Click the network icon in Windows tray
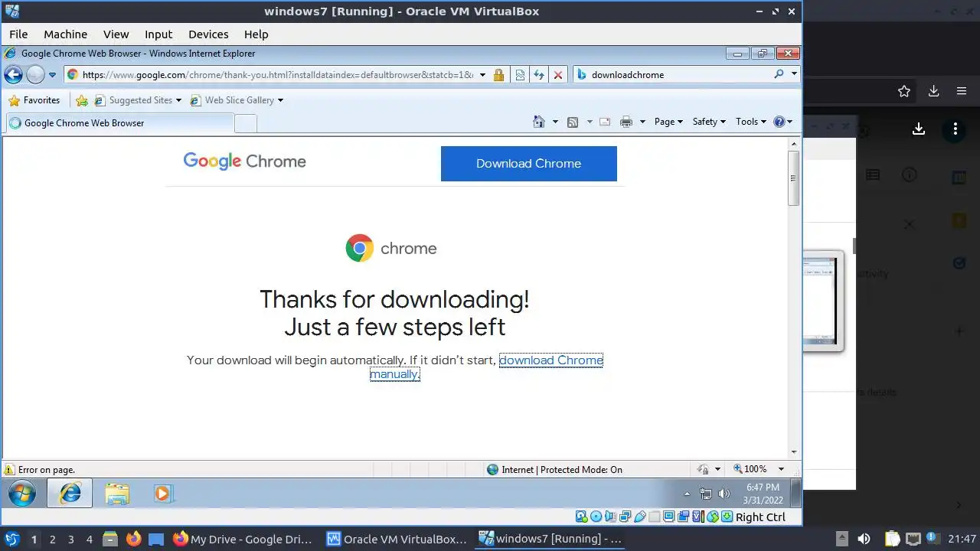This screenshot has height=551, width=980. coord(706,494)
